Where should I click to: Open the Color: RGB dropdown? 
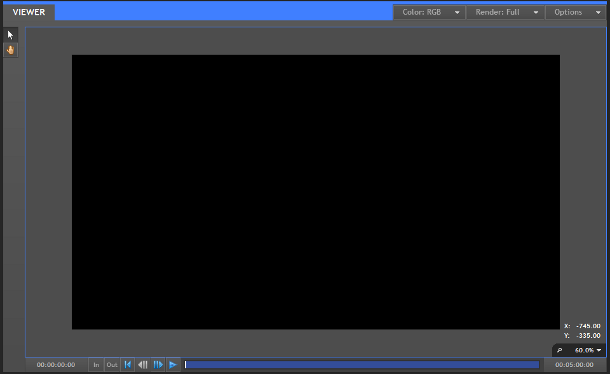(429, 12)
